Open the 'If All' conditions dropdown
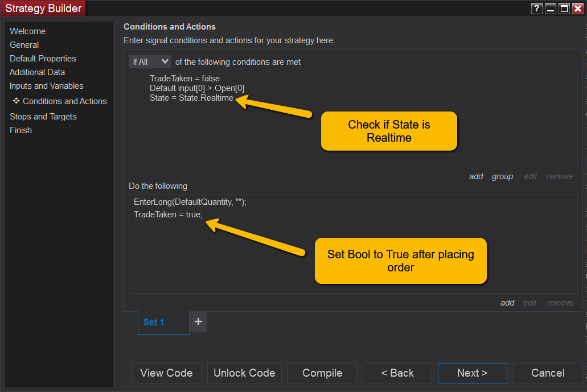This screenshot has height=392, width=587. coord(150,61)
